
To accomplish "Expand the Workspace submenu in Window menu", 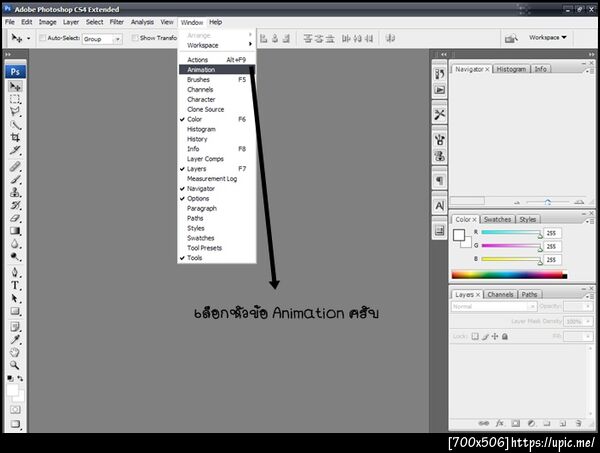I will point(217,45).
